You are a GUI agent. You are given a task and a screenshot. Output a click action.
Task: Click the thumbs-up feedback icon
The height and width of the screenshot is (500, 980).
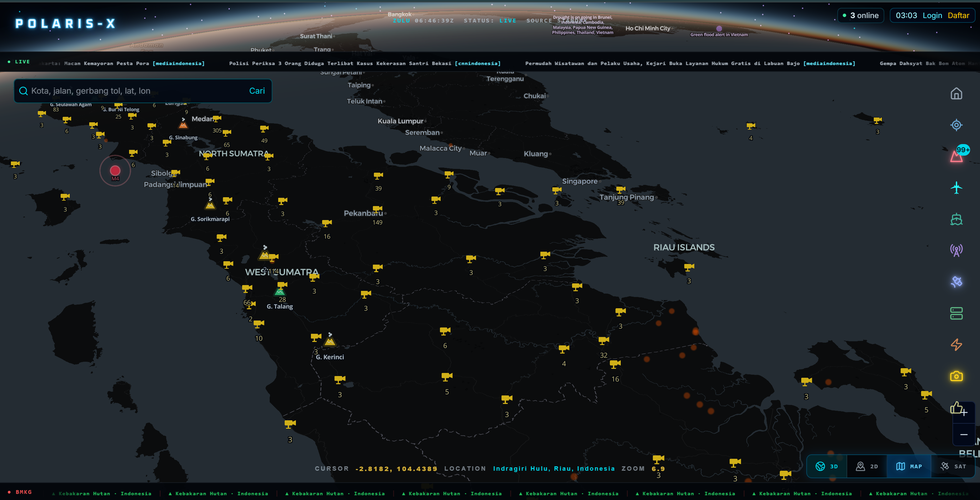(955, 407)
